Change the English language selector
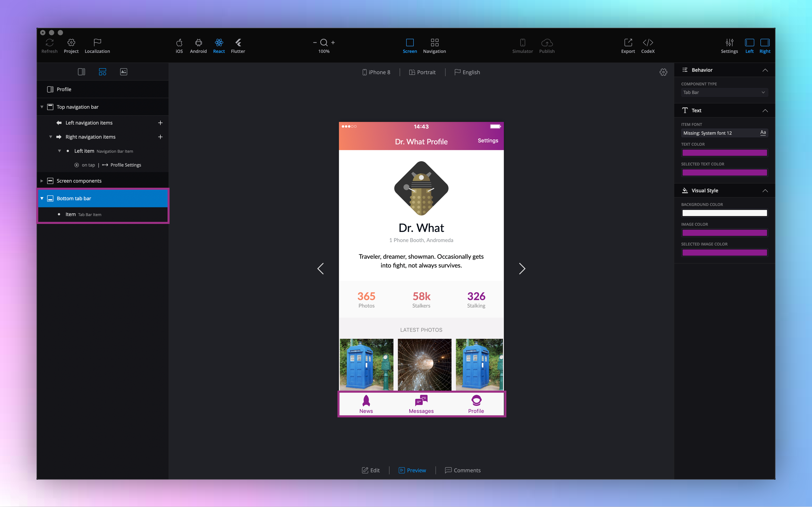The image size is (812, 507). (467, 72)
